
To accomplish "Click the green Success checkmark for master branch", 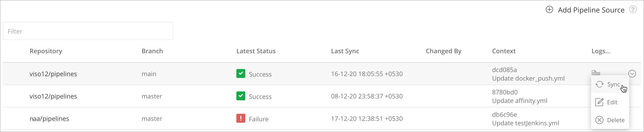I will point(241,96).
